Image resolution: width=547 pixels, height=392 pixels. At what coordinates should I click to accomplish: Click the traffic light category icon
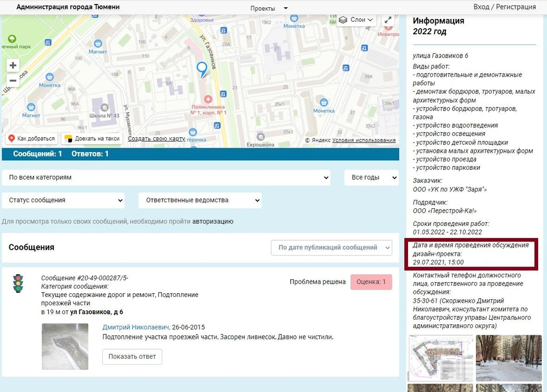pos(18,283)
